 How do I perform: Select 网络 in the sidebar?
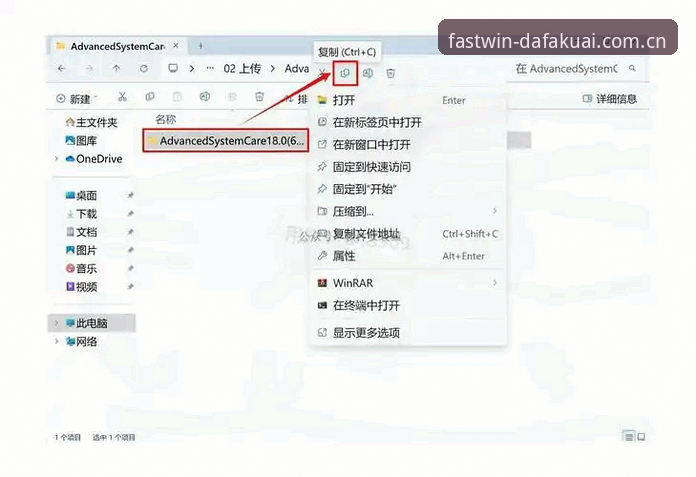(x=81, y=341)
